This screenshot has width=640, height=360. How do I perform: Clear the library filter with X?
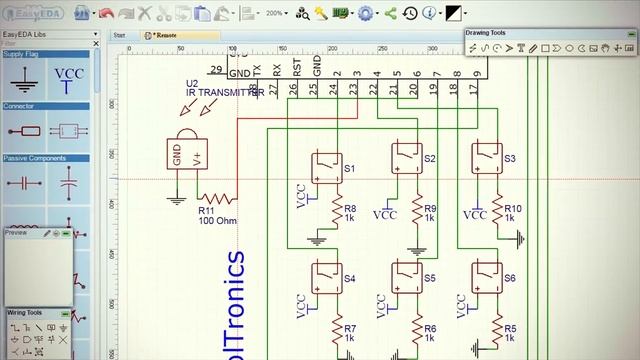coord(96,43)
